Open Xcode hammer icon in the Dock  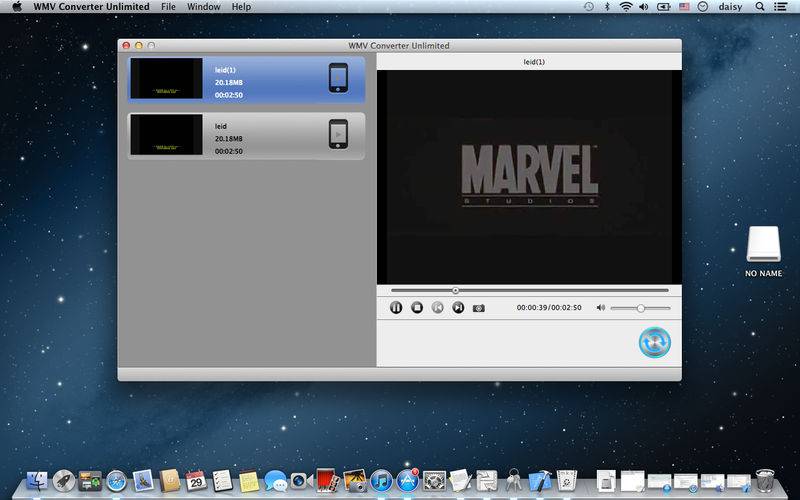coord(540,481)
